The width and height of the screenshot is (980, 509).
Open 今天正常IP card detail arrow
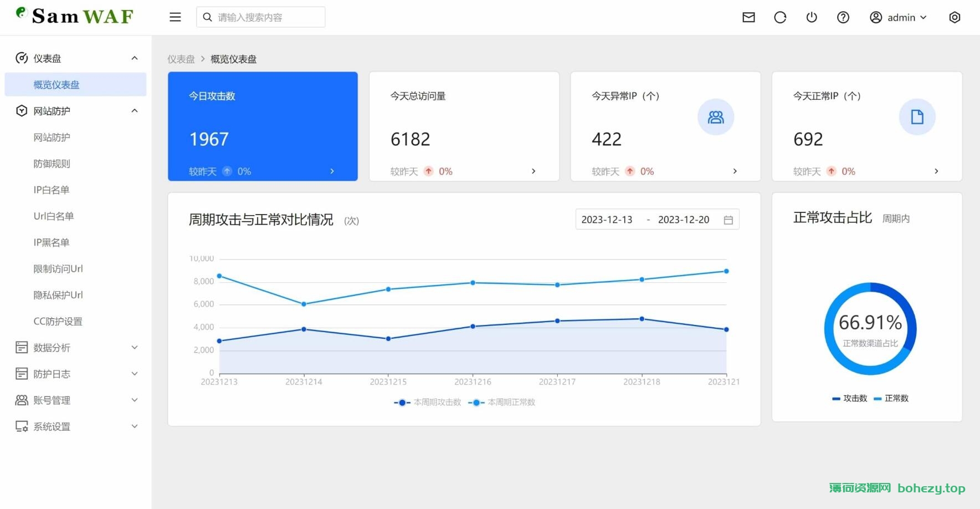[x=936, y=171]
